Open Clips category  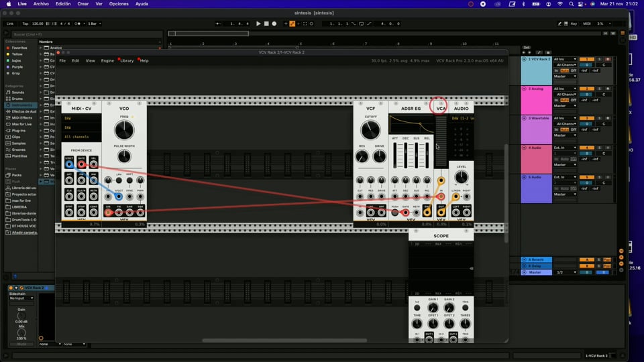[15, 137]
